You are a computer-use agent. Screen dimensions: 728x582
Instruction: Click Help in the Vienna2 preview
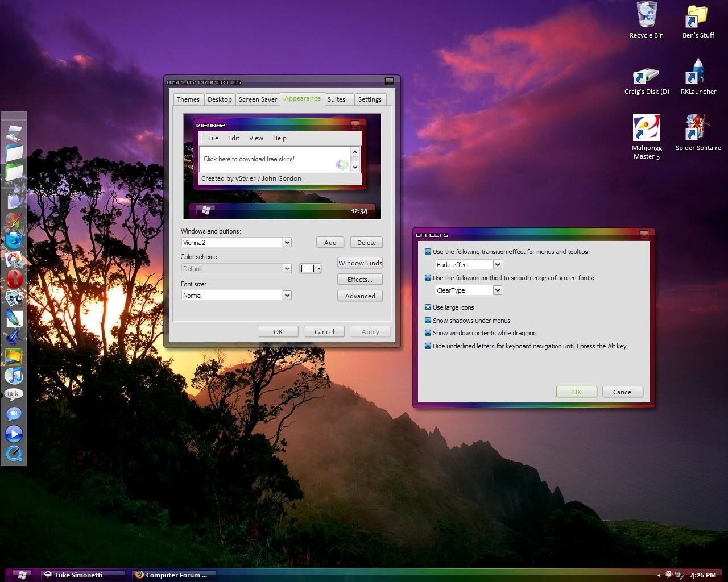[280, 138]
